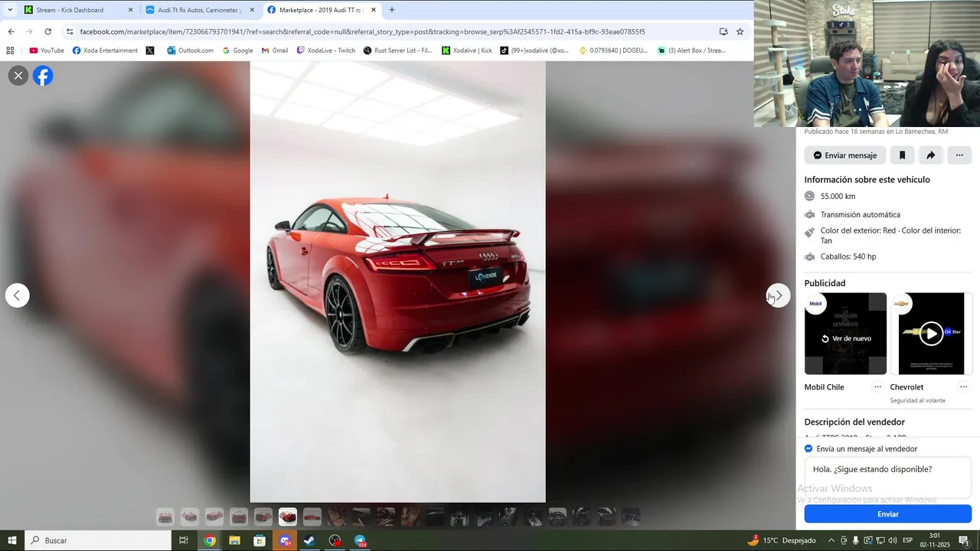Send the message with Enviar button

(887, 514)
